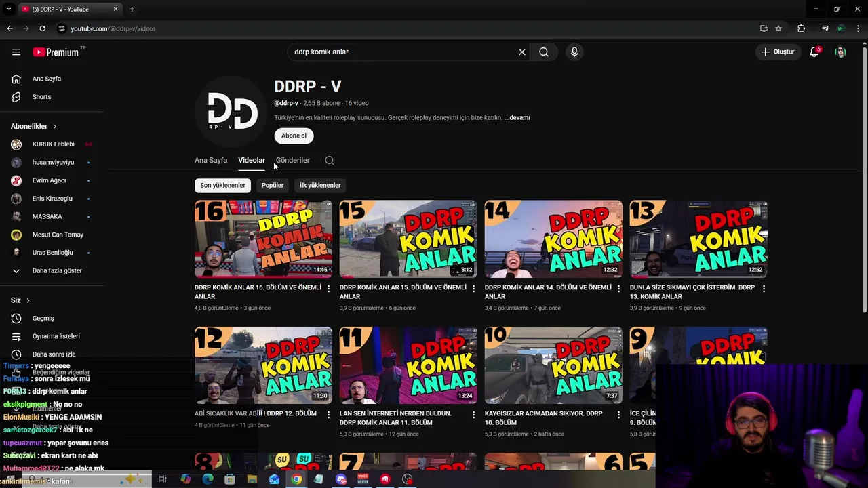Open the @ddrp-v channel handle link

[286, 103]
